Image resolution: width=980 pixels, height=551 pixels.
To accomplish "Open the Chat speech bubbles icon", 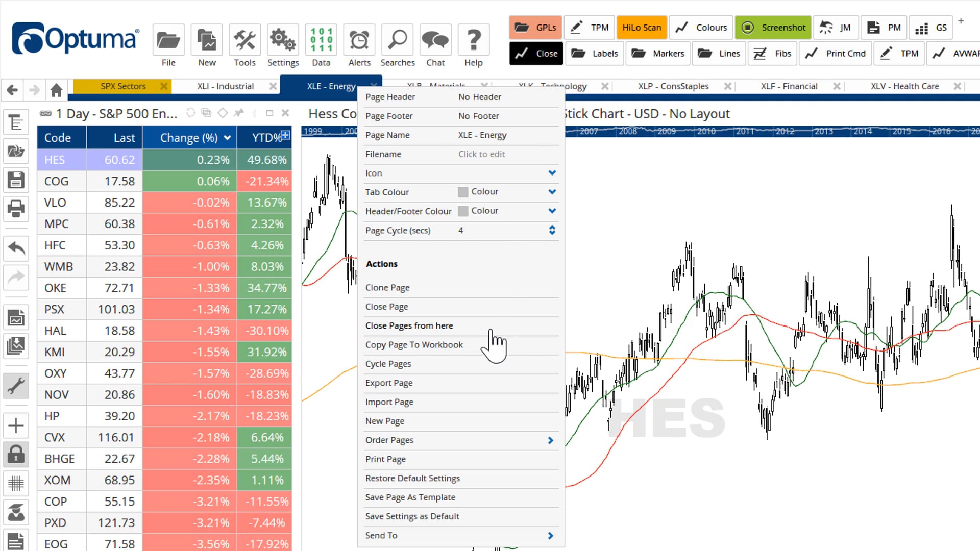I will pyautogui.click(x=435, y=40).
